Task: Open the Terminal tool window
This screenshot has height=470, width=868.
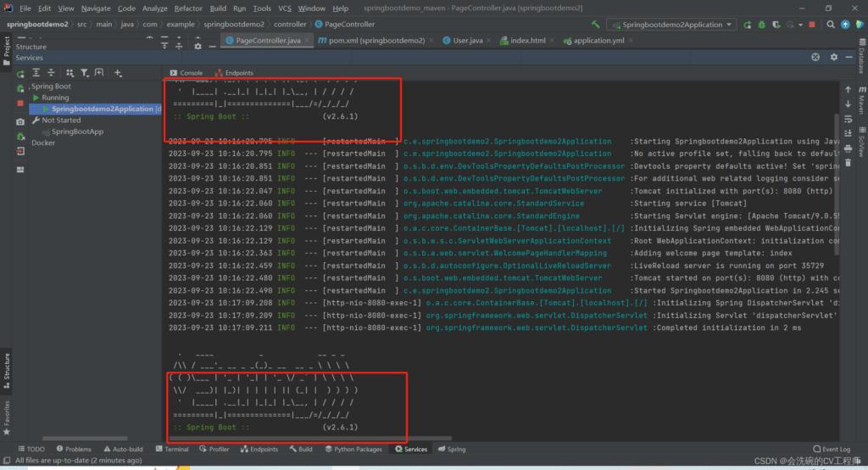Action: (x=171, y=449)
